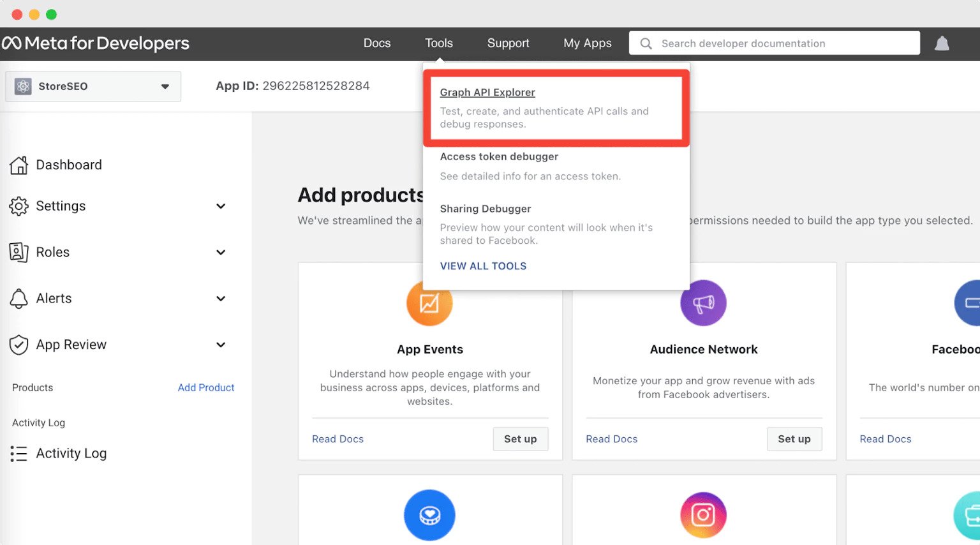Click the macOS green maximize button
The height and width of the screenshot is (545, 980).
coord(52,14)
